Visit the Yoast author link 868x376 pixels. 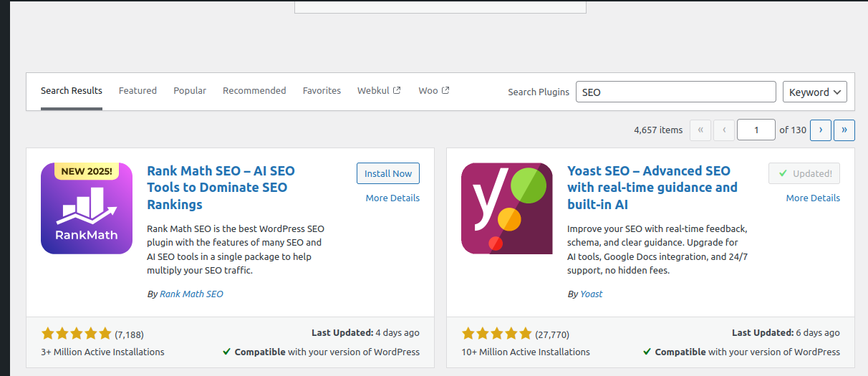pos(592,294)
